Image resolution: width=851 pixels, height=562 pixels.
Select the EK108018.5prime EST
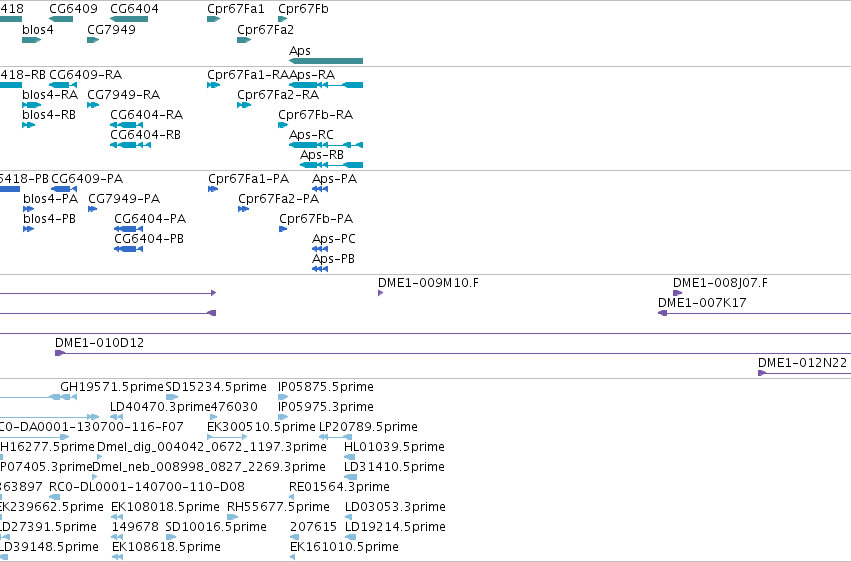tap(117, 518)
